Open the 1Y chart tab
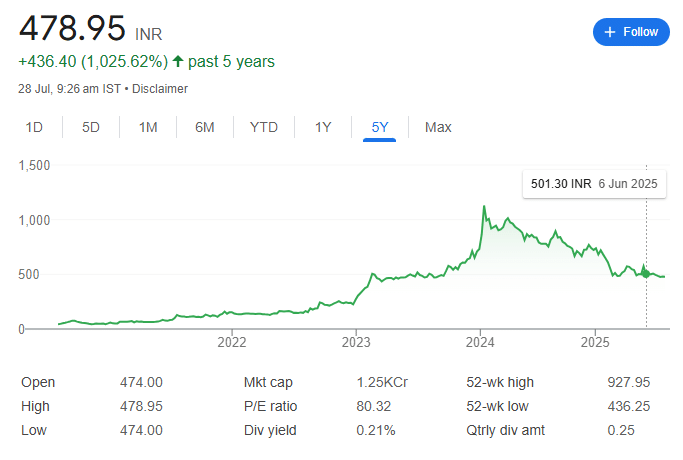Viewport: 683px width, 460px height. [x=323, y=127]
